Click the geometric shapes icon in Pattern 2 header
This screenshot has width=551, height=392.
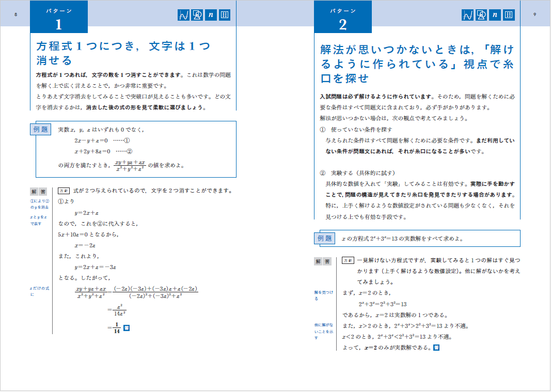[481, 15]
